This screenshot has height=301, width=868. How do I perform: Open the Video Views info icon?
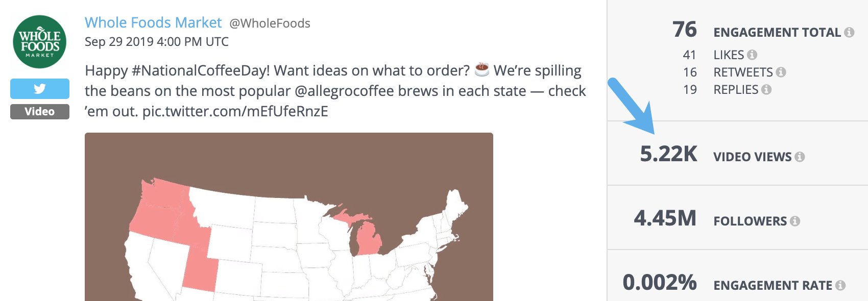(x=800, y=157)
